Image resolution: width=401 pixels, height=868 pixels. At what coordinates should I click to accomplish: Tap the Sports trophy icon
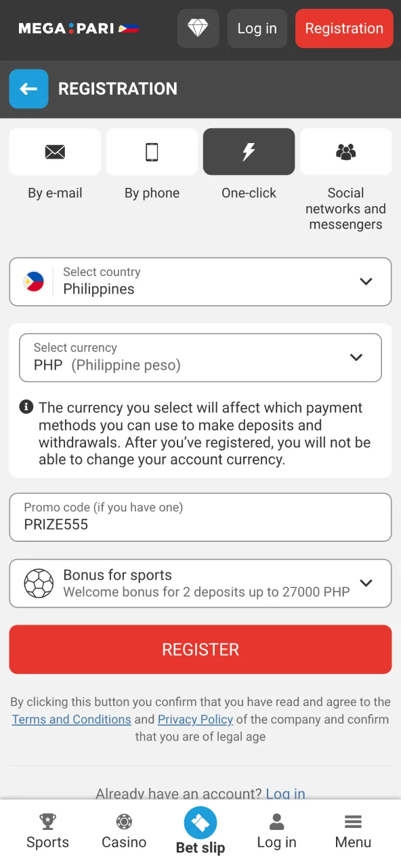(47, 821)
